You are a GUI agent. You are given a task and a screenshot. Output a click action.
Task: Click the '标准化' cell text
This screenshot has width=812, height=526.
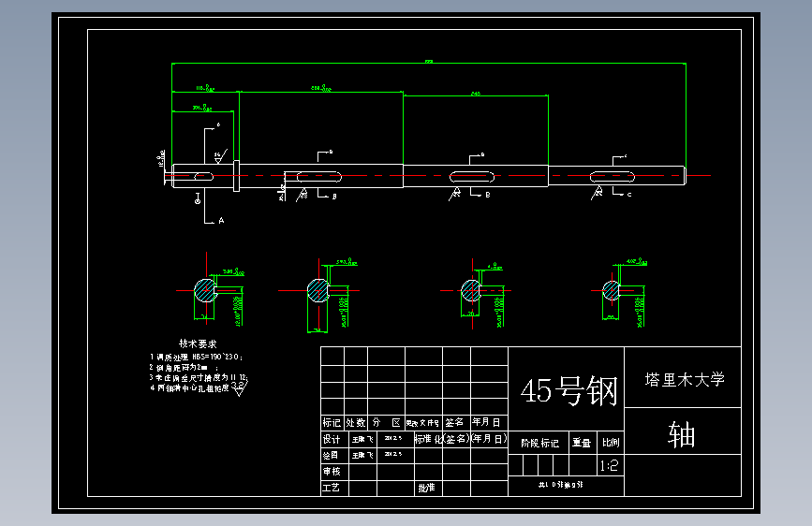[x=429, y=439]
